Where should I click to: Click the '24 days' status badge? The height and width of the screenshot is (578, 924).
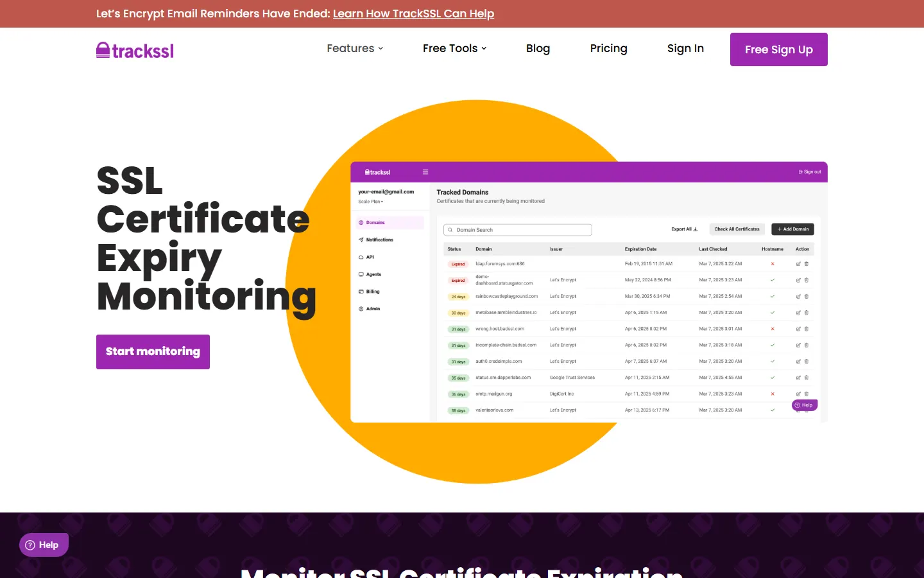(x=458, y=297)
